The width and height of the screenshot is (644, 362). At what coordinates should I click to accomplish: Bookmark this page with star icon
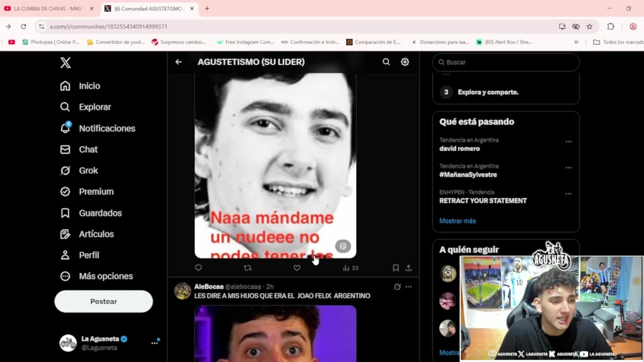pyautogui.click(x=589, y=27)
